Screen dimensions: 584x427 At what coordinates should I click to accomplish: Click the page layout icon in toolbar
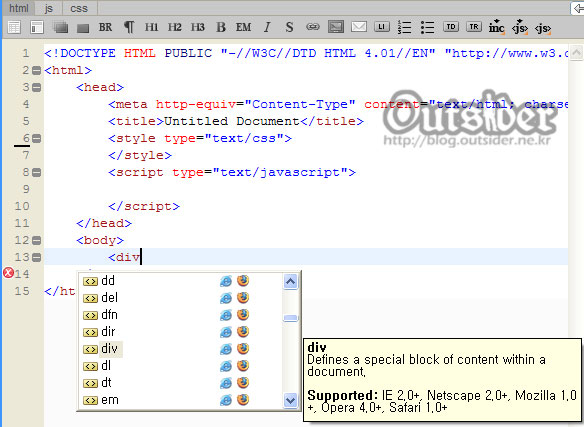click(37, 27)
